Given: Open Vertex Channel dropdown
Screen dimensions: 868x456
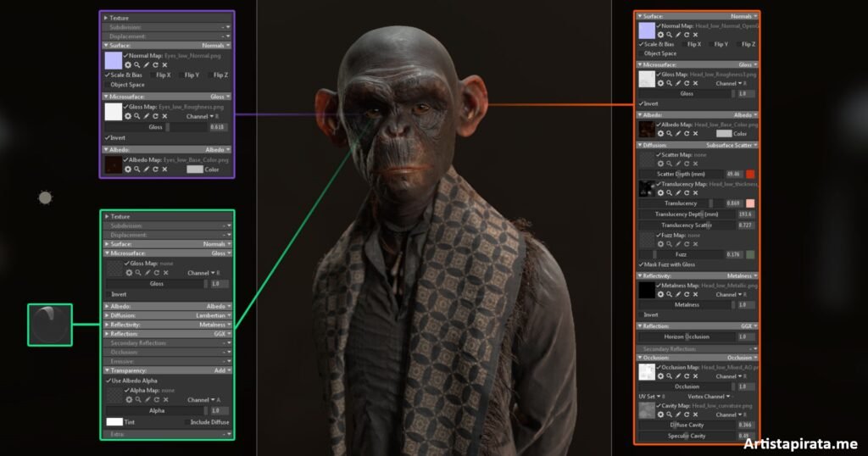Looking at the screenshot, I should click(709, 396).
